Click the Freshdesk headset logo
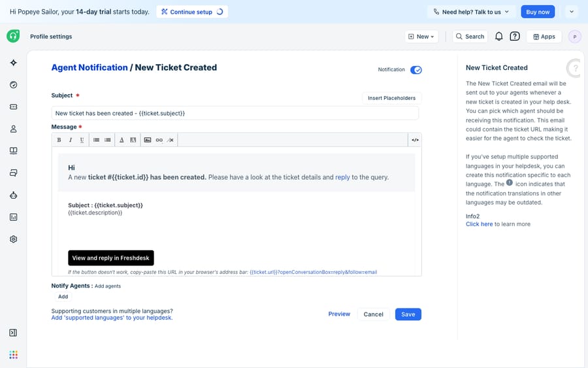This screenshot has width=588, height=368. pyautogui.click(x=13, y=36)
